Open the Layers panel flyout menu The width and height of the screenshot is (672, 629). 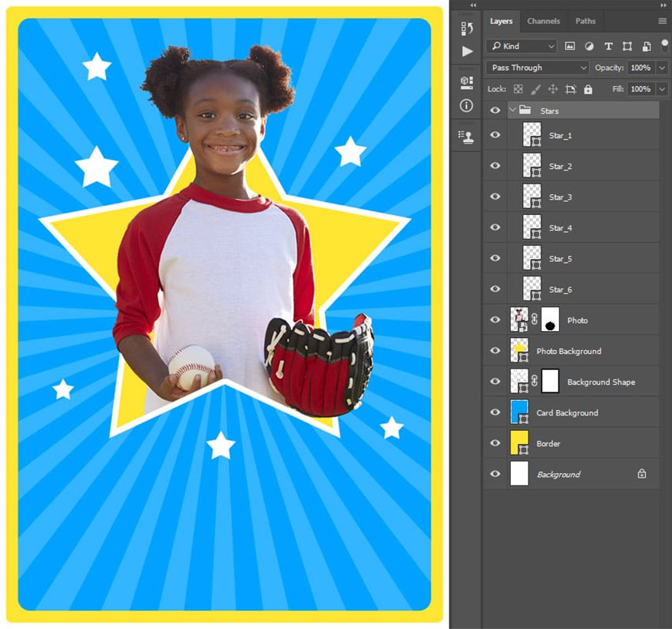[662, 21]
